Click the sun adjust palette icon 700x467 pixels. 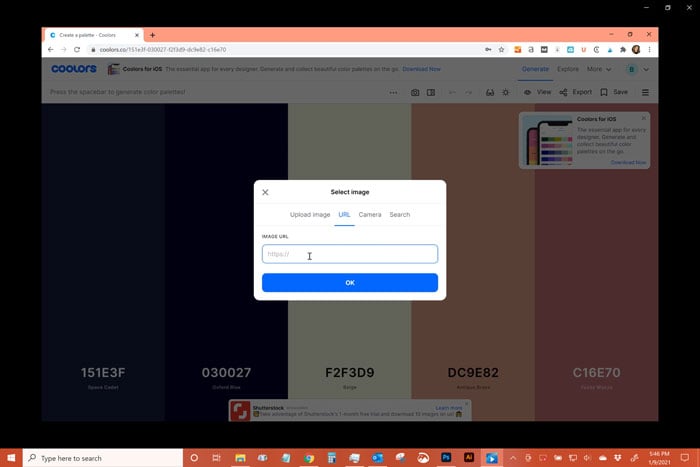coord(505,92)
